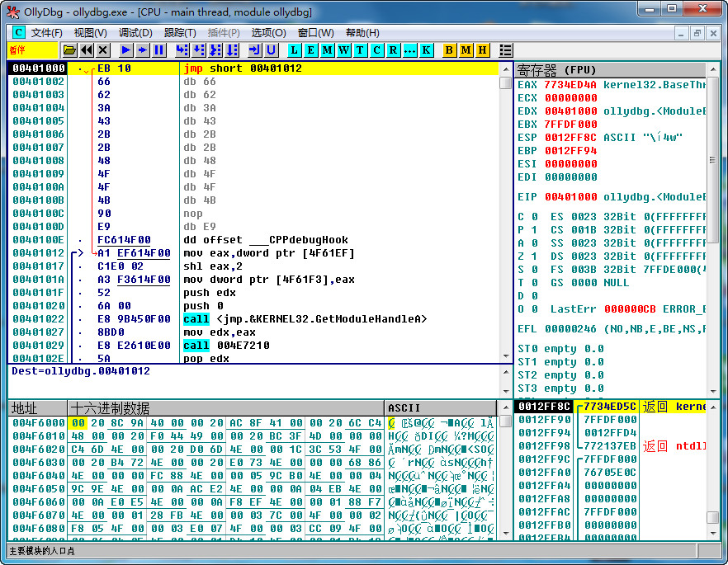728x565 pixels.
Task: Toggle the Z zero flag value
Action: pos(534,257)
